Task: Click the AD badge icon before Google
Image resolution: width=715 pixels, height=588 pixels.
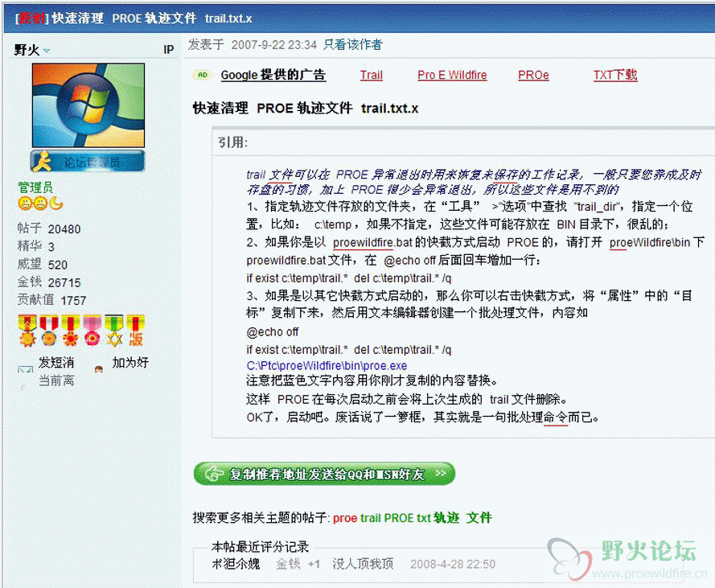Action: 203,75
